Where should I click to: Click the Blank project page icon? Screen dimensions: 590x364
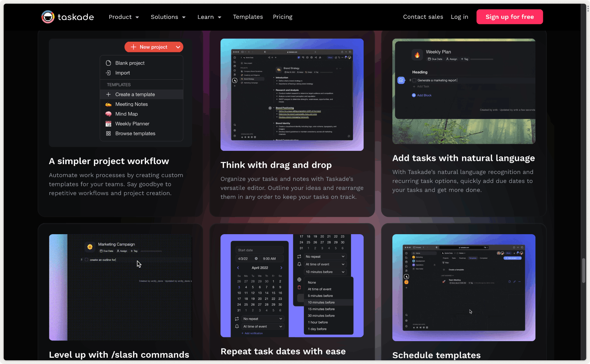(x=108, y=63)
